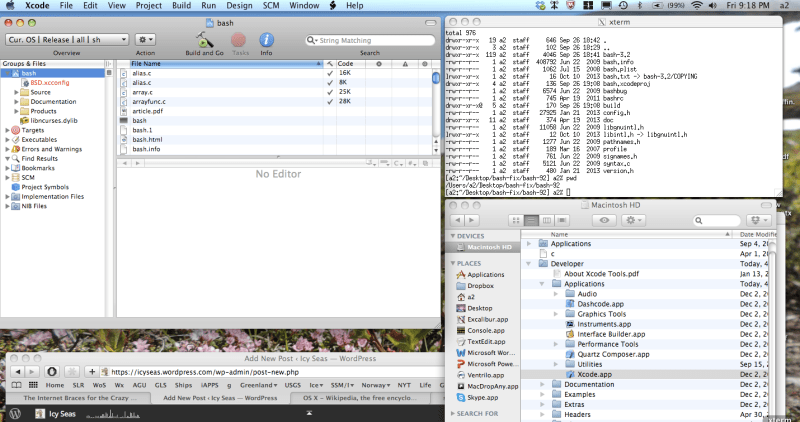Click the Build and Go hammer icon
This screenshot has width=800, height=422.
[x=204, y=40]
